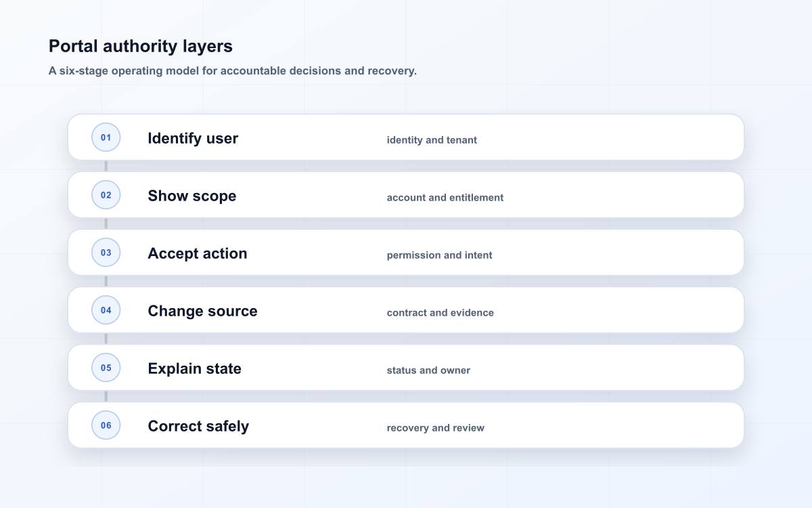
Task: Select the account and entitlement text
Action: pos(445,198)
